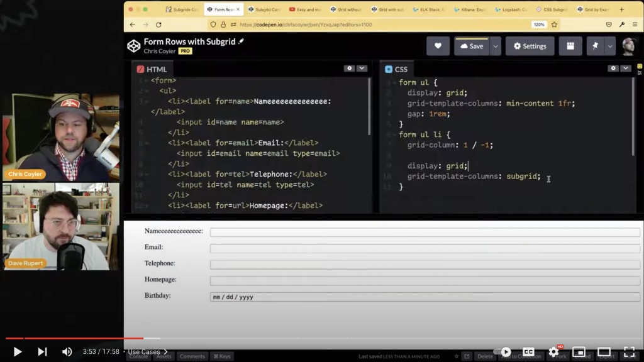
Task: Click the Homepage input field
Action: 425,281
